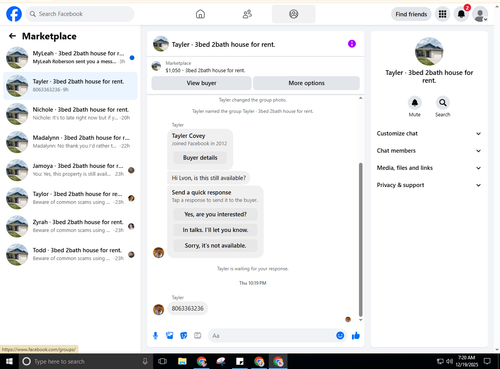Click the back arrow beside Marketplace
This screenshot has height=369, width=500.
click(x=12, y=36)
